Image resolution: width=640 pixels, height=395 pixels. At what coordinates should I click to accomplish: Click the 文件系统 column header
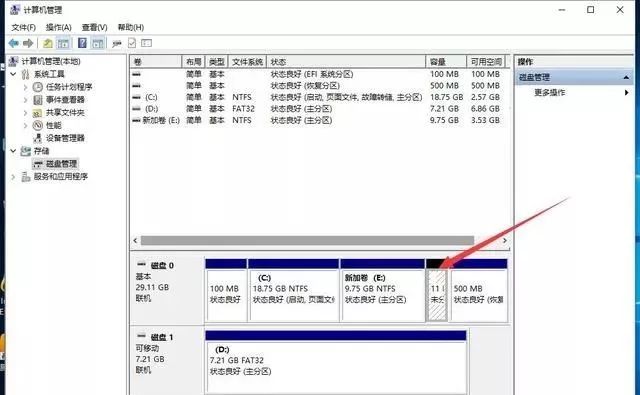click(247, 62)
